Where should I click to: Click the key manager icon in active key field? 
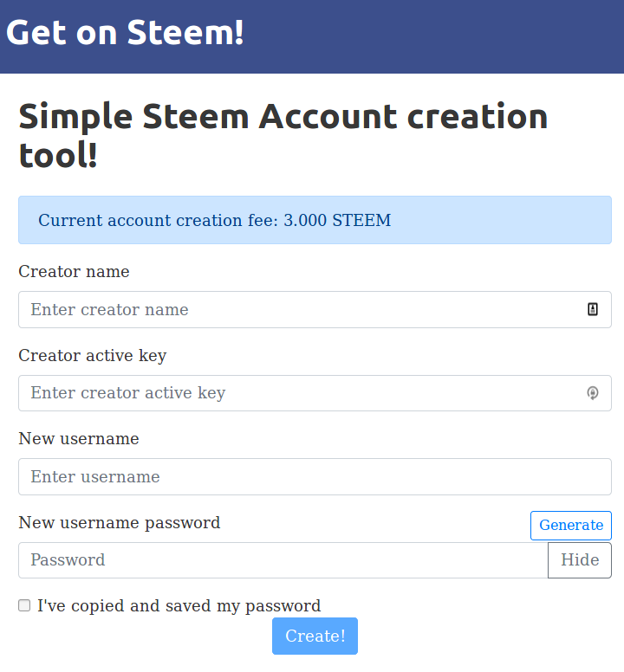click(592, 392)
